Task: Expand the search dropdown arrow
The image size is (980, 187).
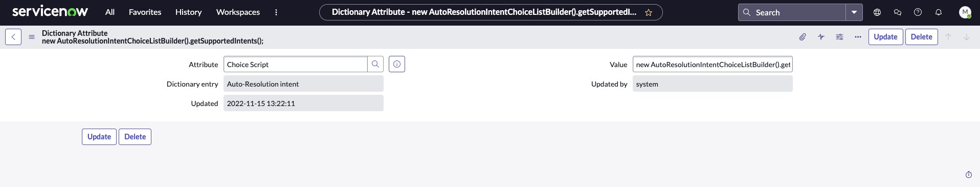Action: click(x=854, y=12)
